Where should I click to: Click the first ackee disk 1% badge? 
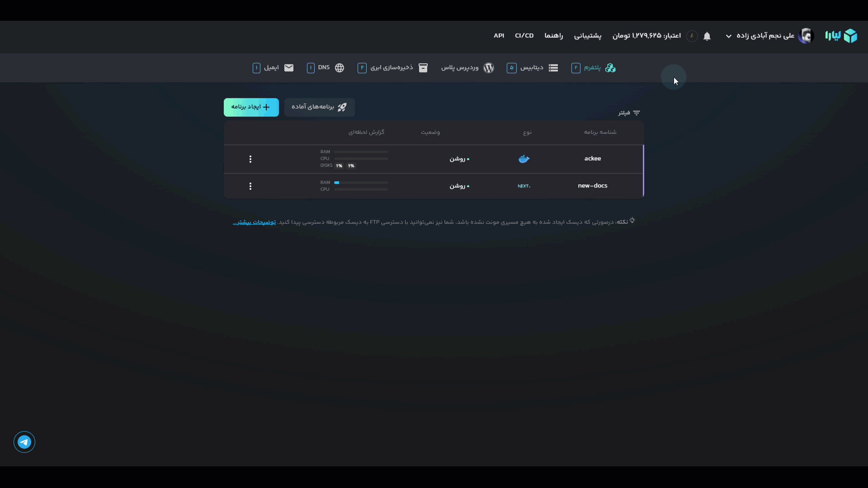point(339,166)
